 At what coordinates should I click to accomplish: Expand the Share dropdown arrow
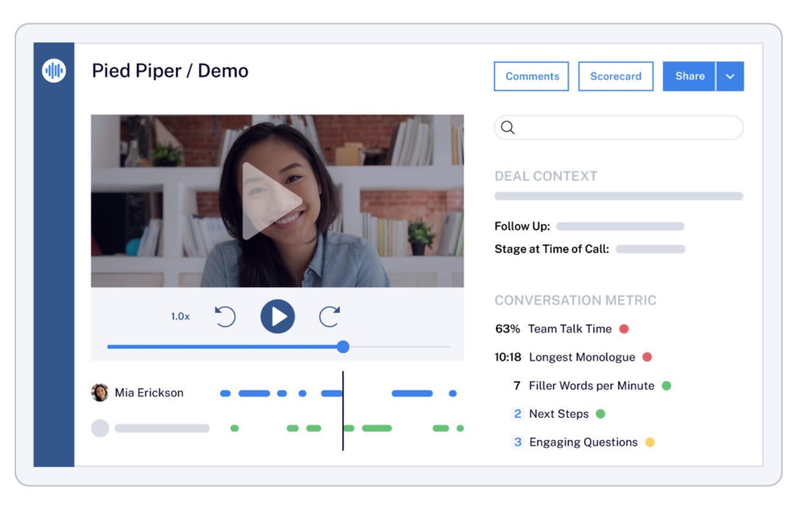pyautogui.click(x=730, y=77)
